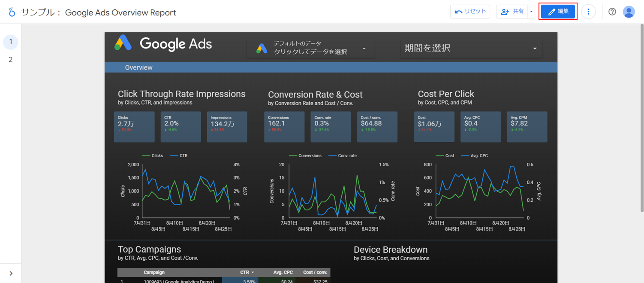The image size is (644, 283).
Task: Click the Google Ads icon in data selector
Action: (262, 48)
